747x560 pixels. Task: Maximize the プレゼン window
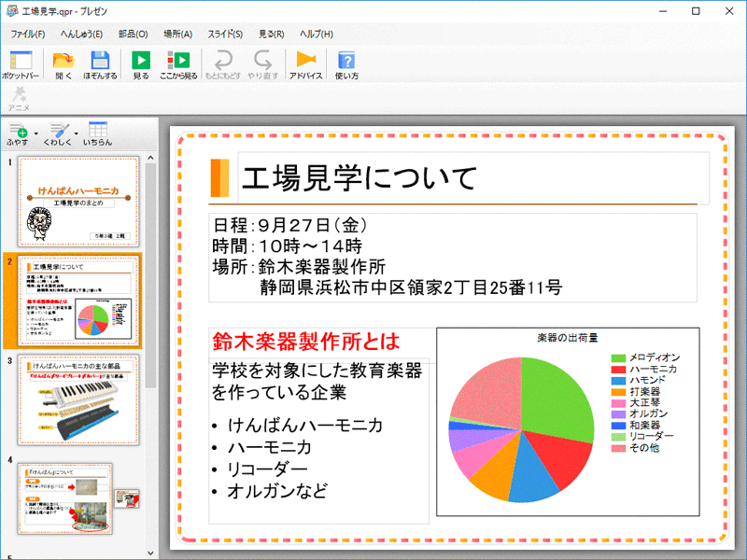pyautogui.click(x=696, y=11)
